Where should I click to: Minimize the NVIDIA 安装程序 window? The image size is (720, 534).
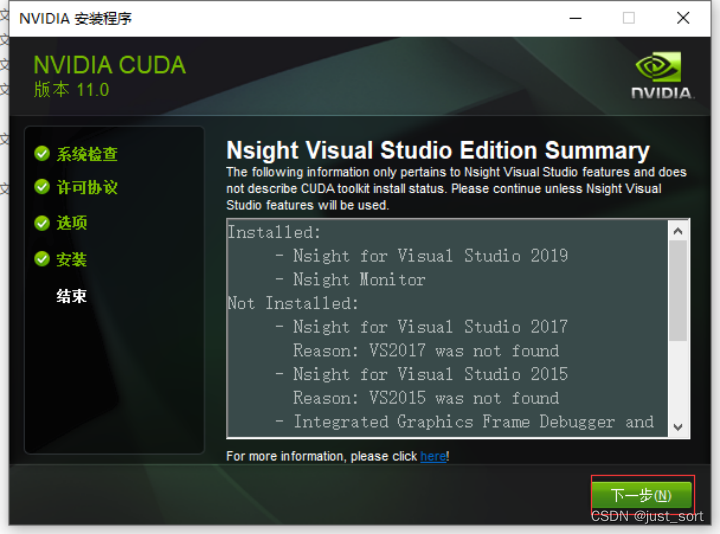pyautogui.click(x=575, y=18)
